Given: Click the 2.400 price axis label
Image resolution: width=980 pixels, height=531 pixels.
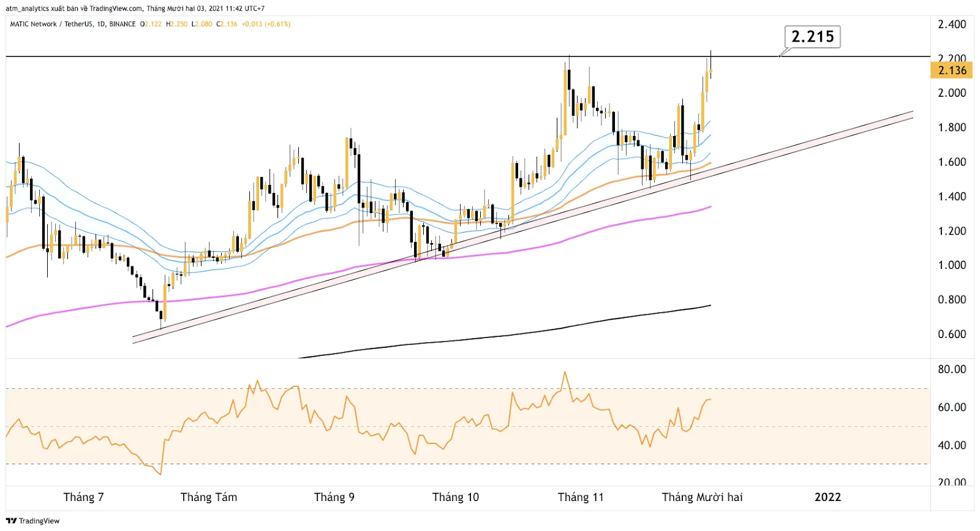Looking at the screenshot, I should click(952, 24).
